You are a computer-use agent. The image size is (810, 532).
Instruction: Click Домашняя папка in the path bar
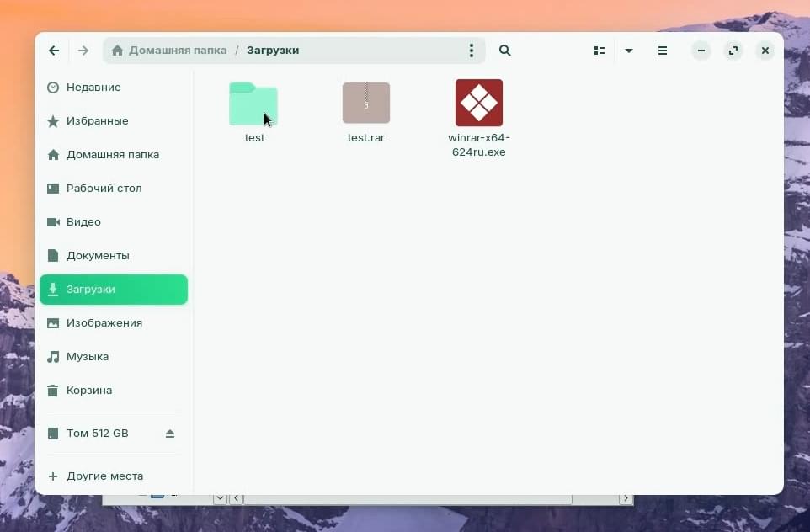pos(178,51)
